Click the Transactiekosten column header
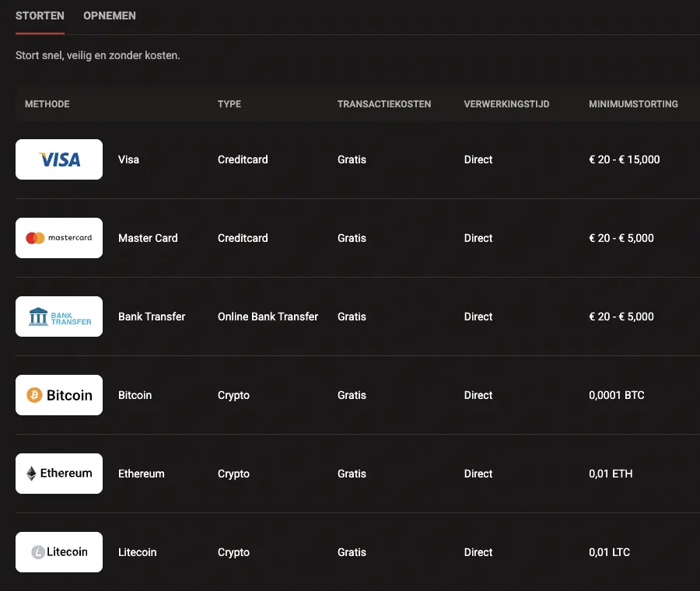 pyautogui.click(x=384, y=104)
